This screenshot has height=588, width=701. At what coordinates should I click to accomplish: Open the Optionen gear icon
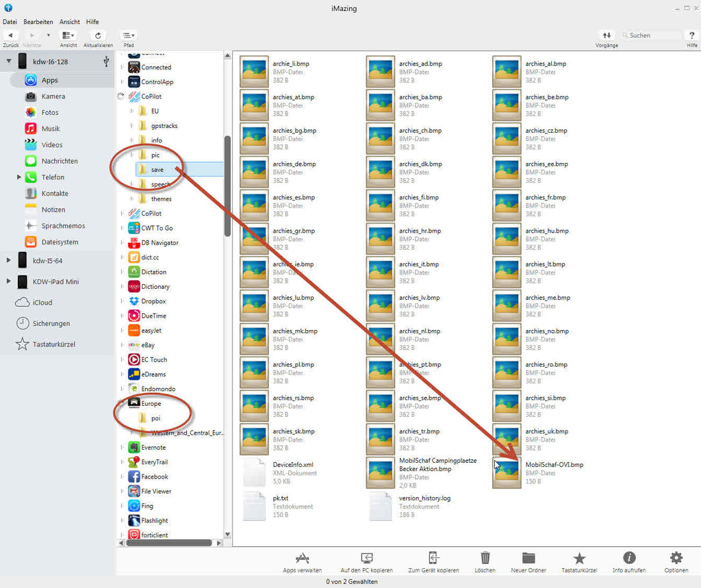tap(676, 558)
